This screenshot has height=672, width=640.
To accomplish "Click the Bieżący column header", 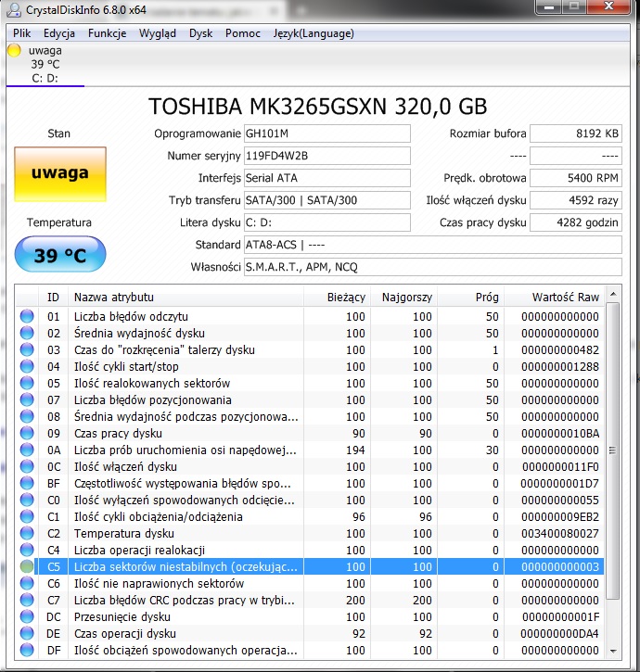I will pos(337,297).
